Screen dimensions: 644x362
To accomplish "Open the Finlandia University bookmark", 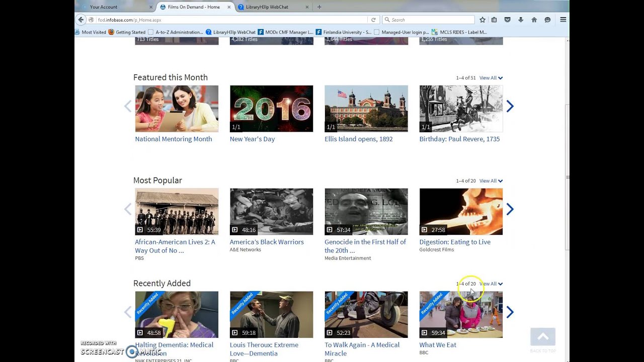I will 343,32.
